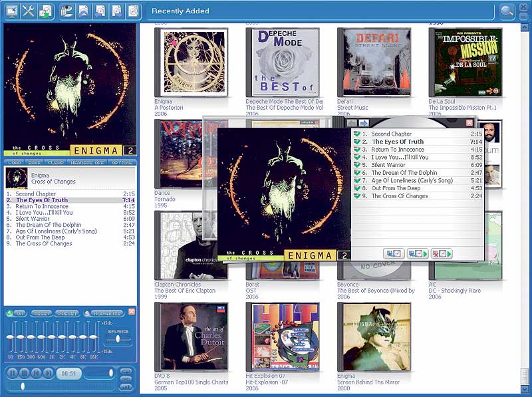Click the large Enigma cover in left panel
532x397 pixels.
pyautogui.click(x=70, y=90)
